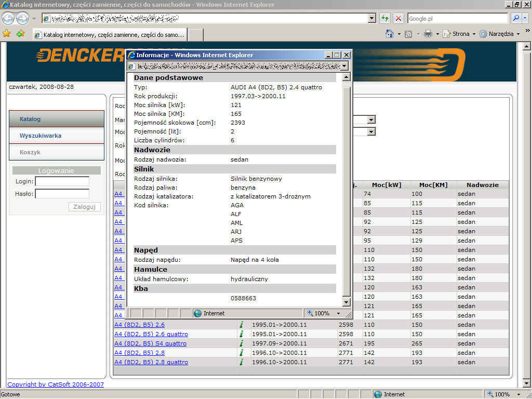Open info icon for A4 2.6 row
Viewport: 532px width, 399px height.
[241, 325]
